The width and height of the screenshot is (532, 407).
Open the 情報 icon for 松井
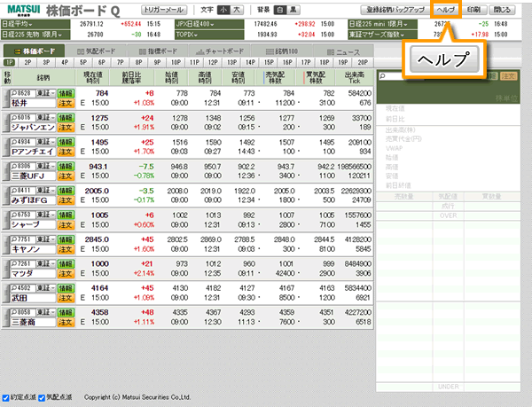[66, 93]
